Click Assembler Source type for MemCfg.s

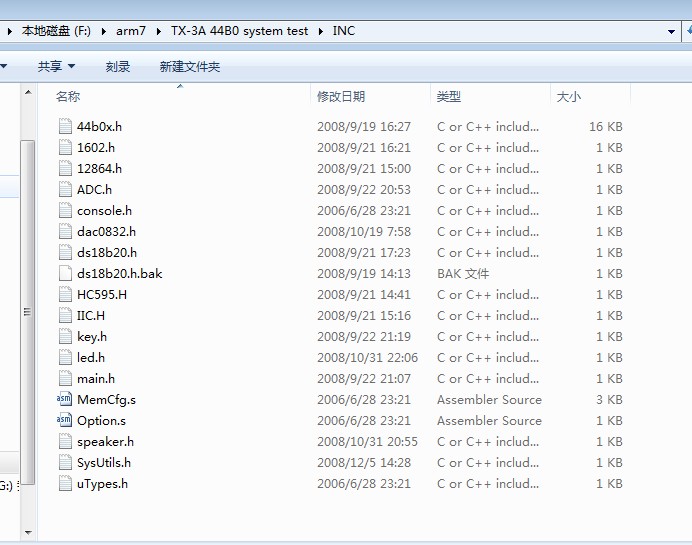coord(489,400)
